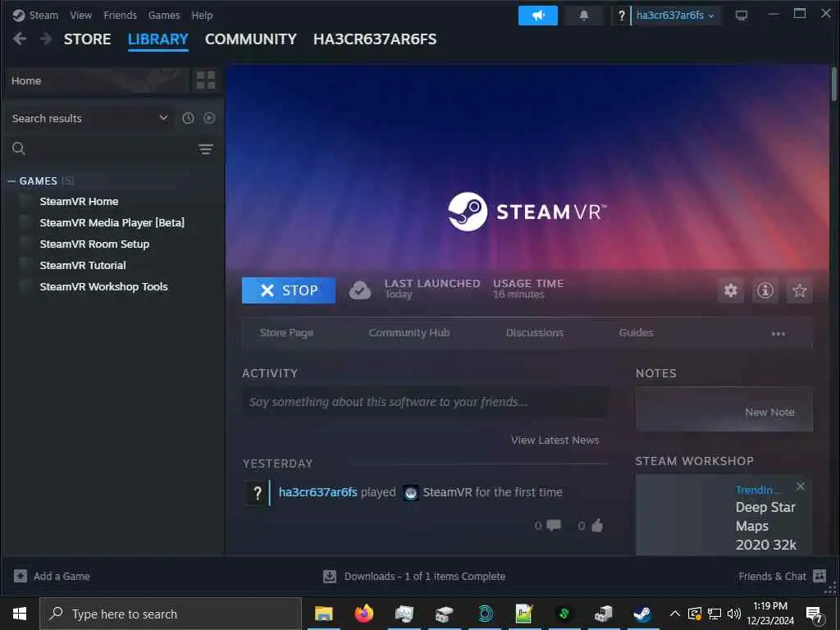Viewport: 840px width, 630px height.
Task: Open the Friends menu
Action: click(120, 15)
